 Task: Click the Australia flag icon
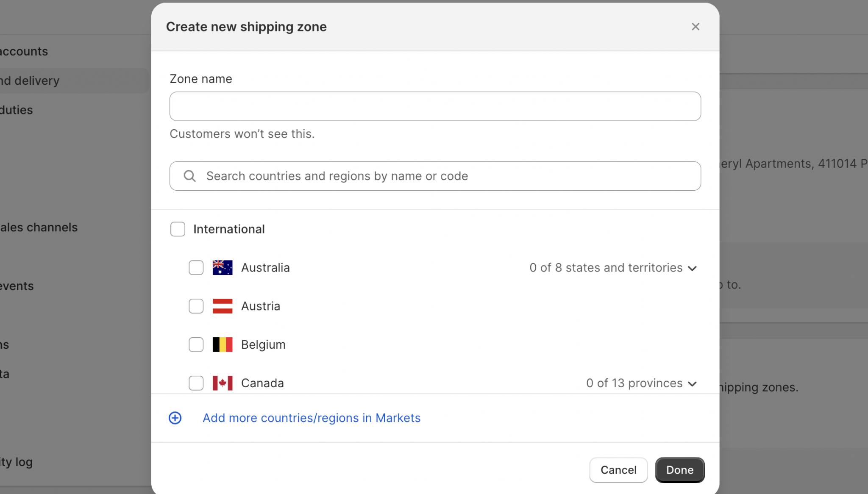[223, 268]
